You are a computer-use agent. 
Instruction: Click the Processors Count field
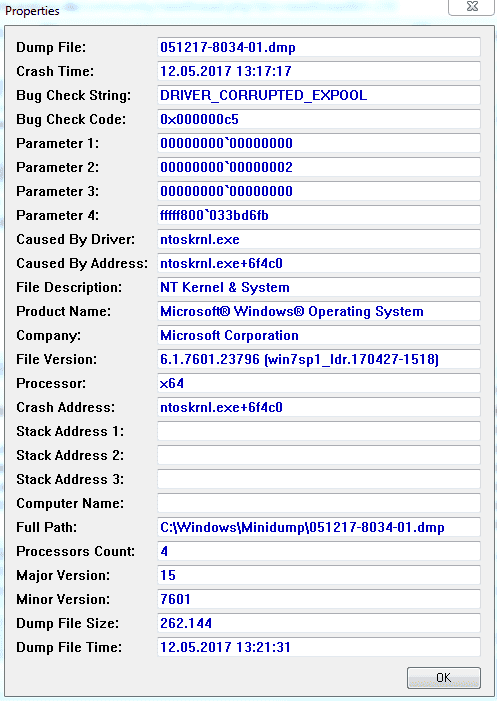[x=319, y=551]
